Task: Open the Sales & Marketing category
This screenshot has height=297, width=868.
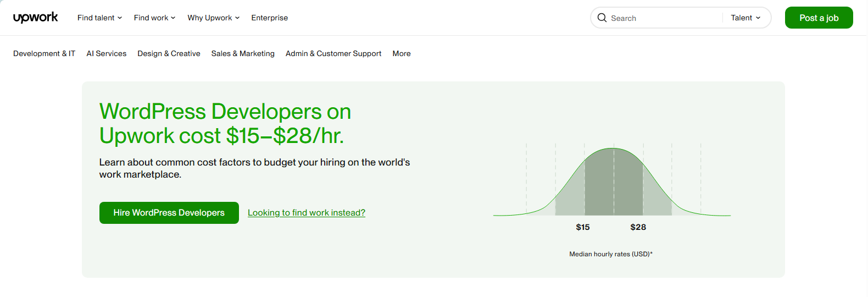Action: [243, 53]
